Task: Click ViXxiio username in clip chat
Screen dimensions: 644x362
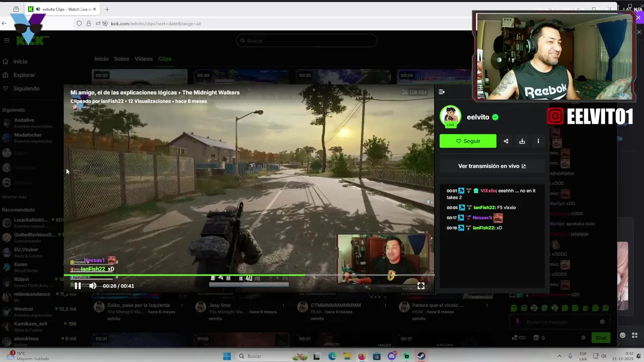Action: click(x=488, y=191)
